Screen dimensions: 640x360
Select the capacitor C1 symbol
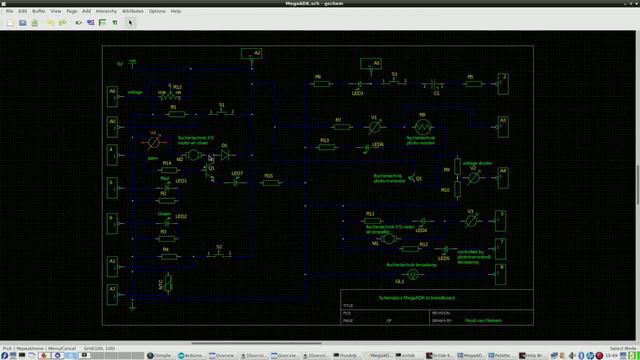point(433,84)
